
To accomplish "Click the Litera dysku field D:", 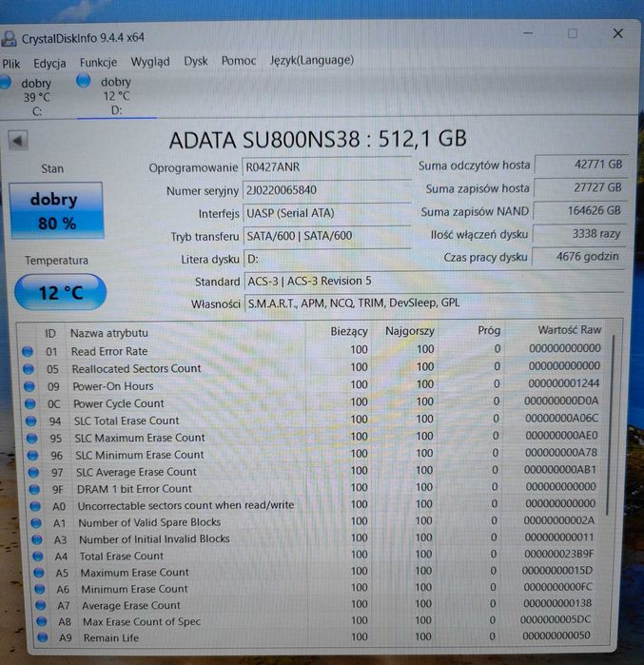I will [326, 259].
